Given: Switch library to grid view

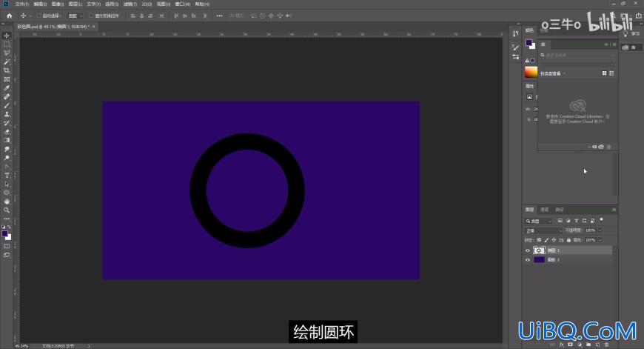Looking at the screenshot, I should tap(604, 73).
